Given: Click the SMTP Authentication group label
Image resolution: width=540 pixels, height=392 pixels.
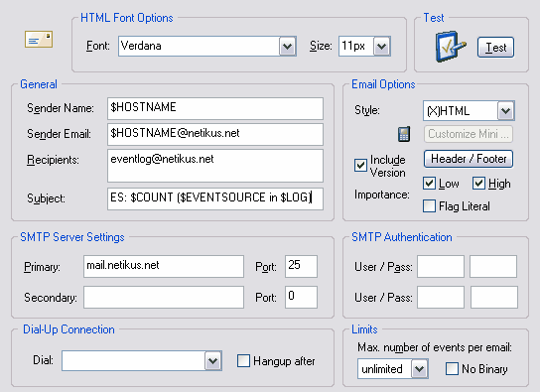Looking at the screenshot, I should pyautogui.click(x=402, y=237).
